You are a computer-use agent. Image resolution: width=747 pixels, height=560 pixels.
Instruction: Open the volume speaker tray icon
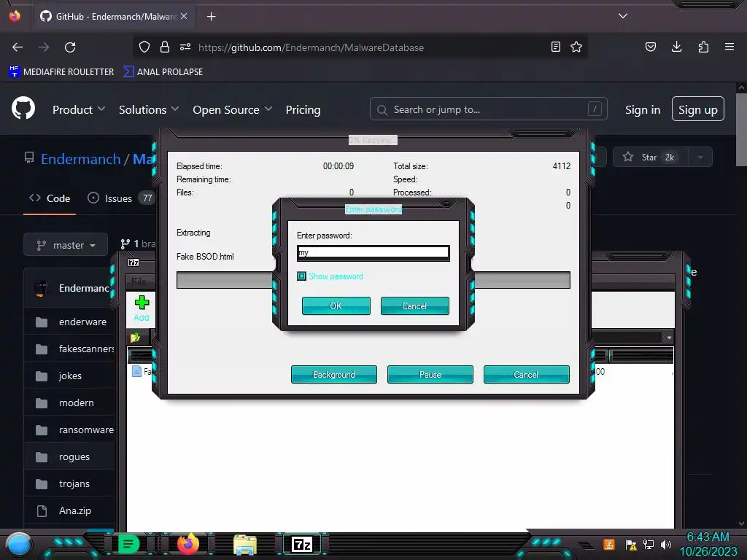pos(666,544)
